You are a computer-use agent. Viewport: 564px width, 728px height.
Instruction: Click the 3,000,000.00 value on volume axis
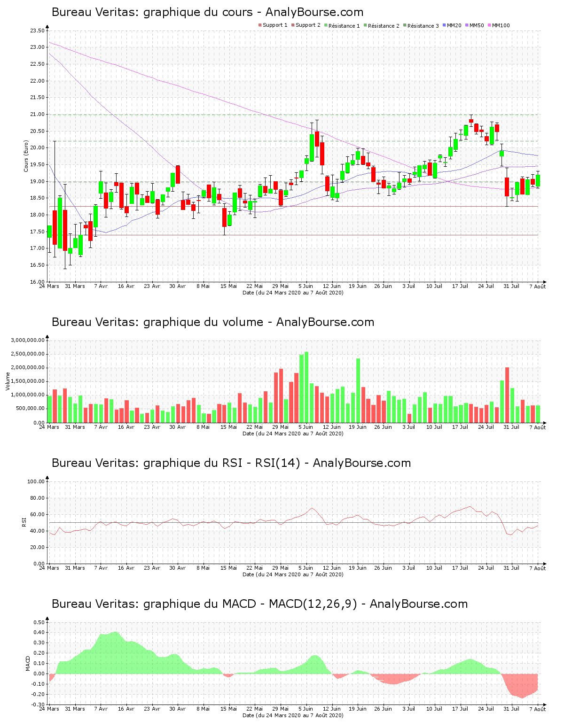coord(28,340)
